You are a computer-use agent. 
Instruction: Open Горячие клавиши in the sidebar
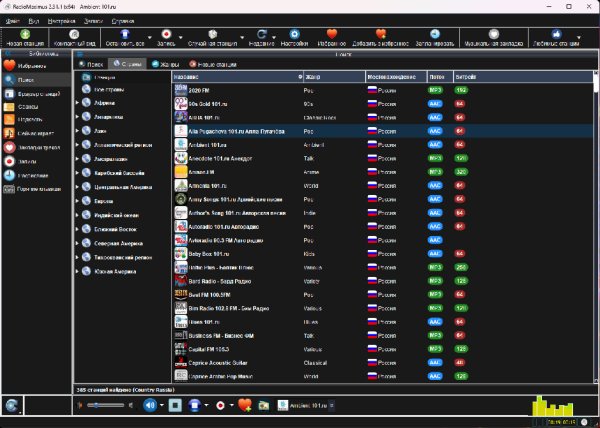tap(36, 189)
